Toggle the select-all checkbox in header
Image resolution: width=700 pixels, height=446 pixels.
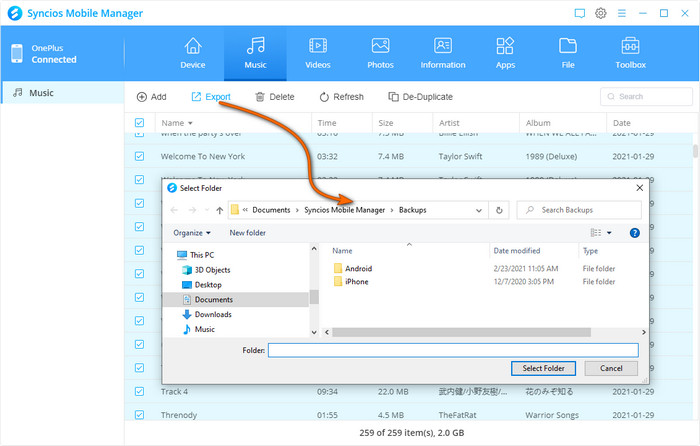click(140, 123)
